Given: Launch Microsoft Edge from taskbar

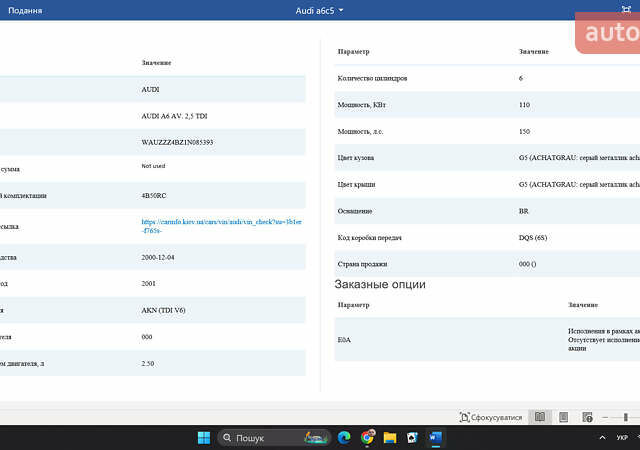Looking at the screenshot, I should tap(345, 438).
